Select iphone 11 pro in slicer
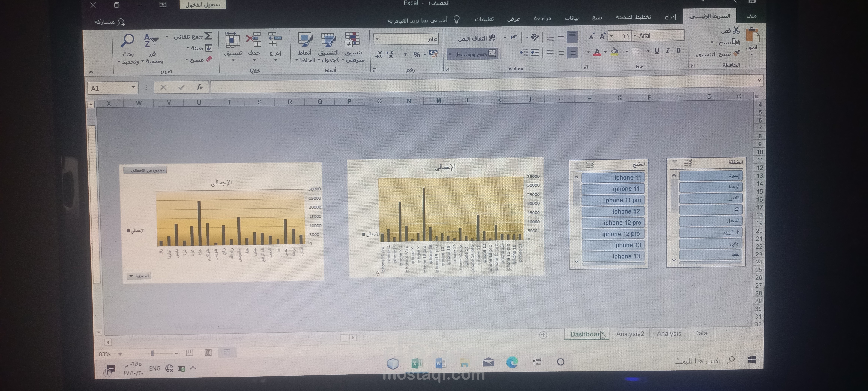The image size is (868, 391). coord(613,200)
